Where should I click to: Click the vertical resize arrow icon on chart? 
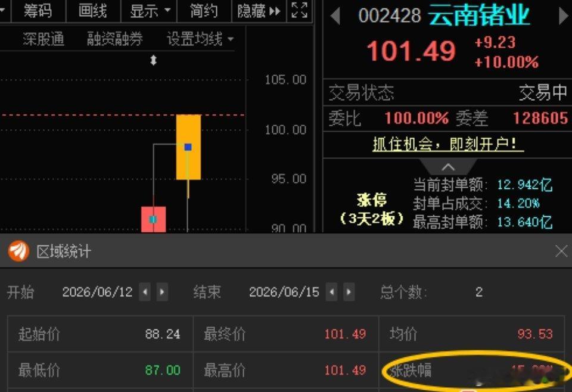coord(154,60)
